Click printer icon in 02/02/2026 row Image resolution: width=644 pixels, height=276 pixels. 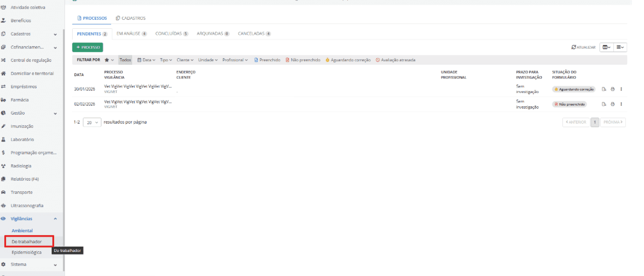point(612,104)
